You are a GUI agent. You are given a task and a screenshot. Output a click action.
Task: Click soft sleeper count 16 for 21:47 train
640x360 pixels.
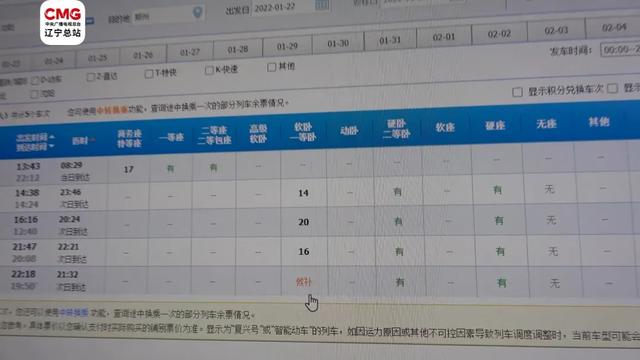(x=304, y=251)
